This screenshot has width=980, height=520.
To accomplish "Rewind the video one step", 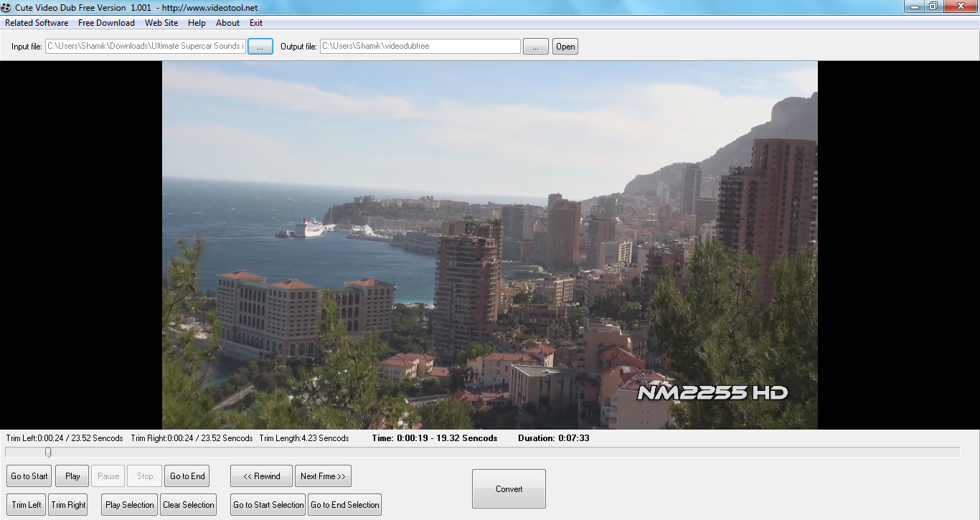I will [x=261, y=476].
